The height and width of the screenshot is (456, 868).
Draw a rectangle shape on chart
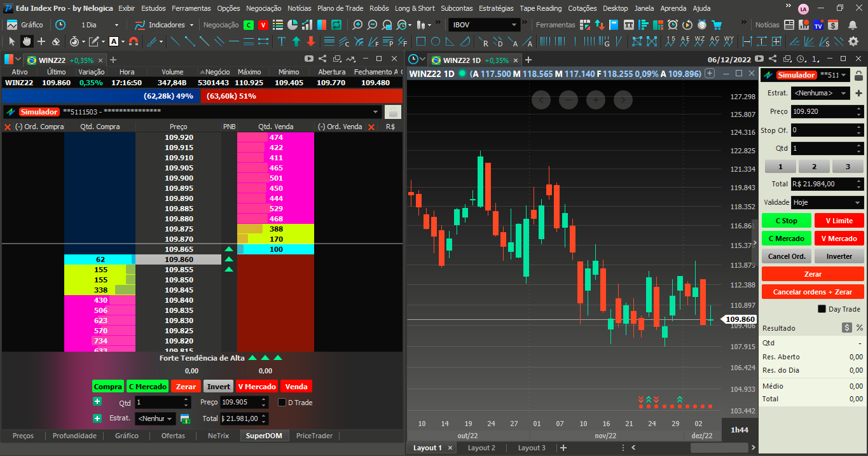click(420, 41)
